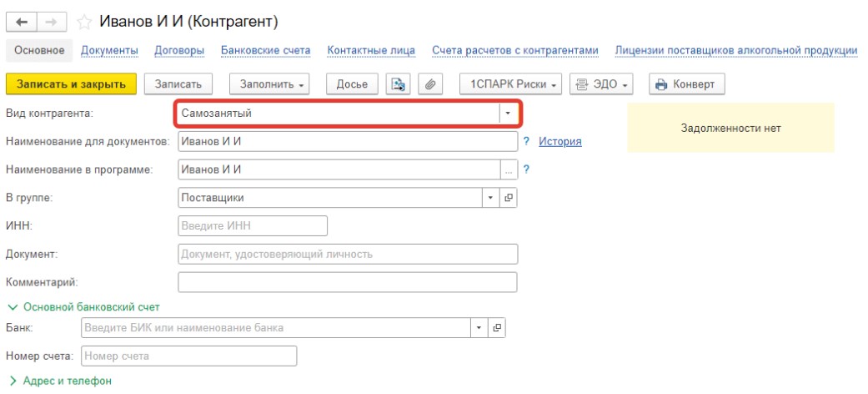
Task: Open the Договоры tab
Action: [179, 50]
